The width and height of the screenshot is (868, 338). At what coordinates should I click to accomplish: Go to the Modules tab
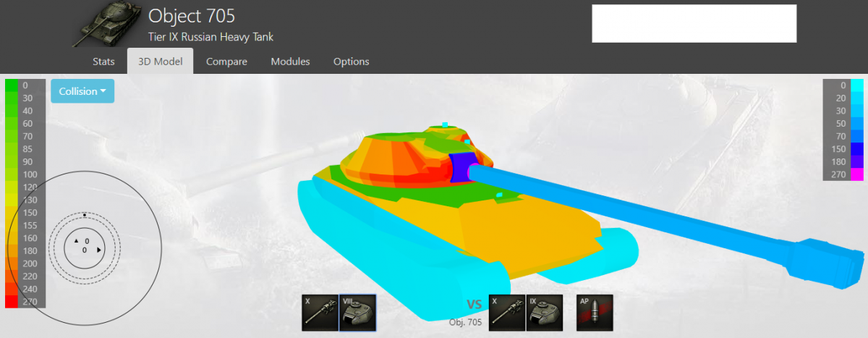[x=290, y=62]
